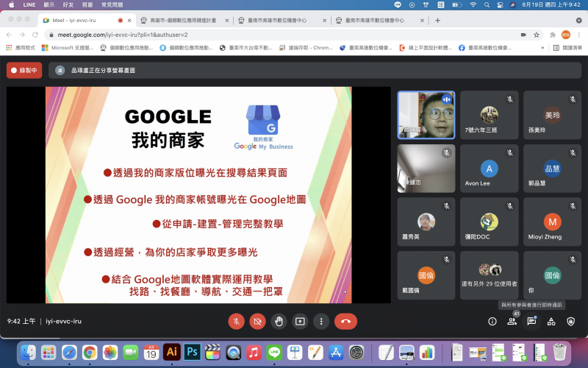Open the 閱讀清單 reading list
588x368 pixels.
point(567,48)
